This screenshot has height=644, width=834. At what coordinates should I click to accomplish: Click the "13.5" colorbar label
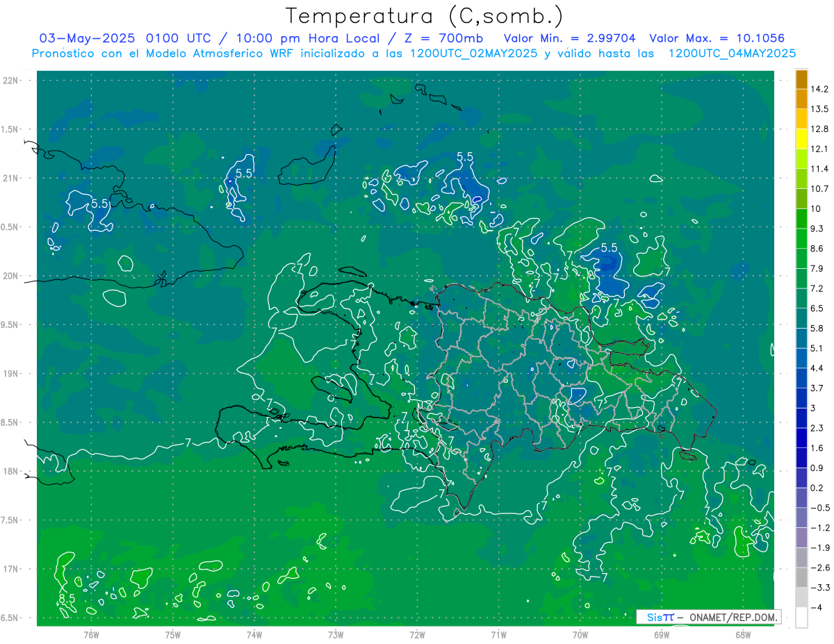[820, 109]
